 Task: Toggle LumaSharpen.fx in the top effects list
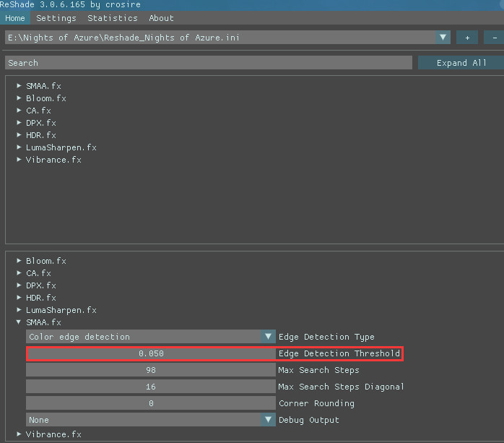(x=61, y=147)
